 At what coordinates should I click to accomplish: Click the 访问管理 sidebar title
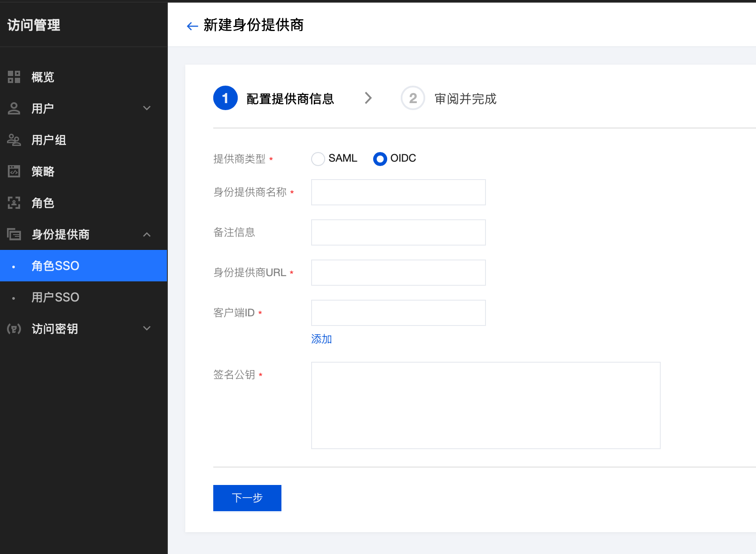coord(34,25)
